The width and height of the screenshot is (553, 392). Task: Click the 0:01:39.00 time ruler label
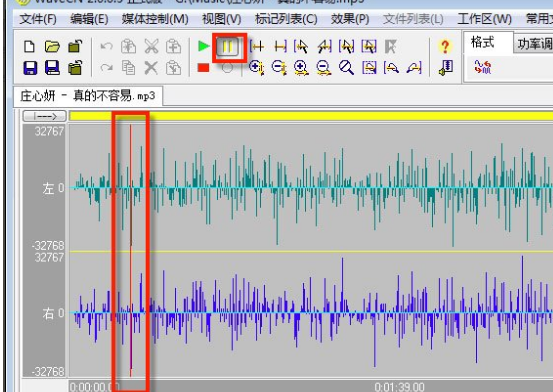pyautogui.click(x=399, y=387)
